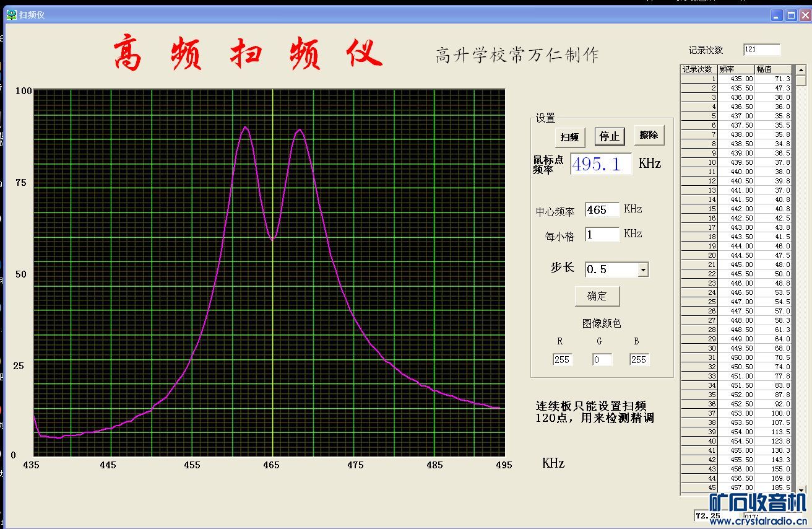Select the amplitude cell 39.8
The width and height of the screenshot is (812, 529).
click(773, 181)
